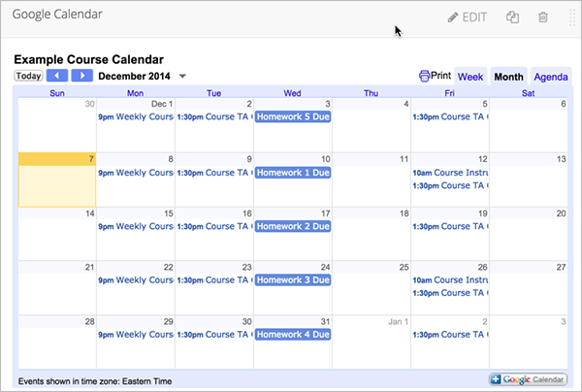
Task: Open 9pm Weekly Course event on Dec 8
Action: click(135, 173)
